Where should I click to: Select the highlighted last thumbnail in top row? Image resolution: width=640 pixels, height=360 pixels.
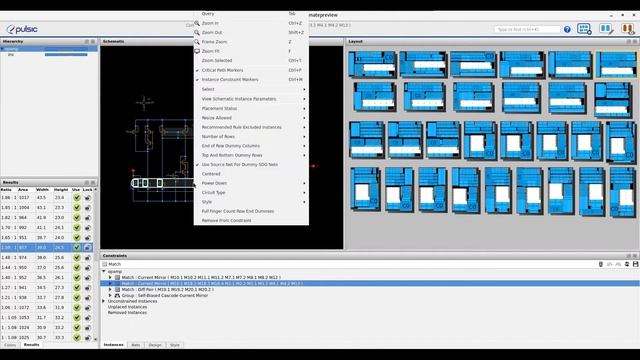point(616,64)
